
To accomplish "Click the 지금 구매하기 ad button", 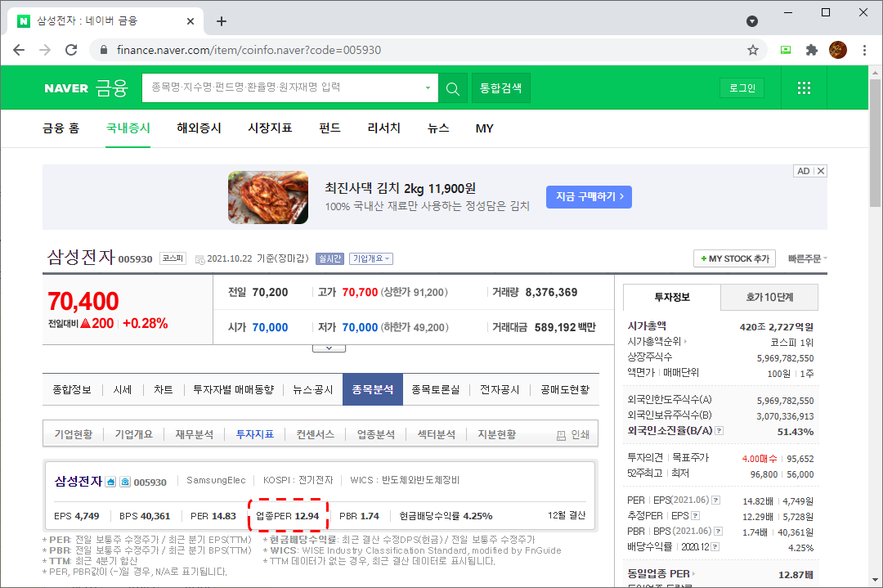I will coord(589,196).
